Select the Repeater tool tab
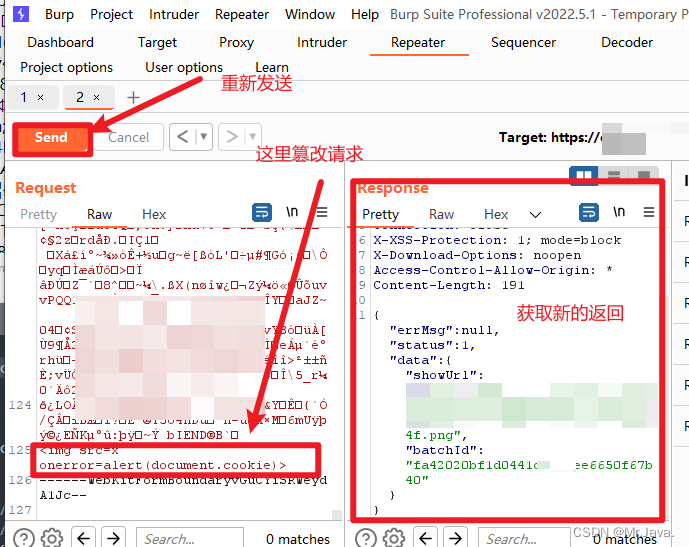 (x=418, y=42)
